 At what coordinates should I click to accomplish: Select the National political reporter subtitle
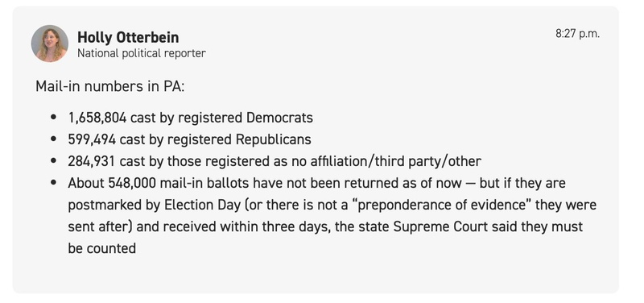pyautogui.click(x=142, y=53)
